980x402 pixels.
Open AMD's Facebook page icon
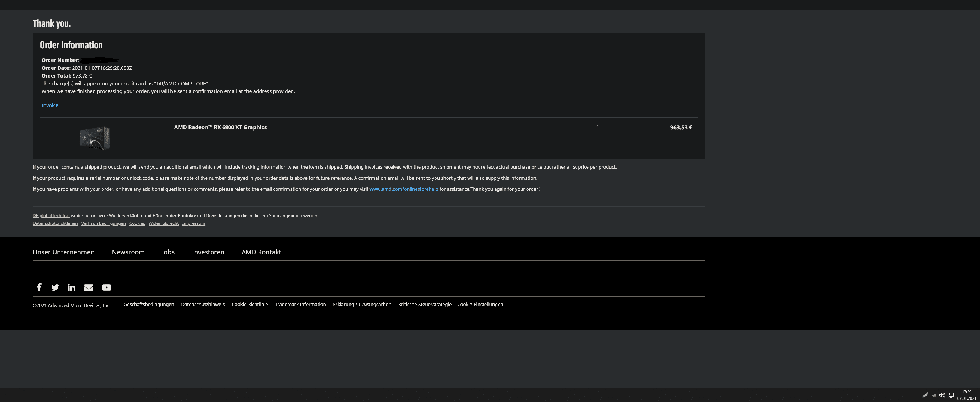pyautogui.click(x=39, y=287)
